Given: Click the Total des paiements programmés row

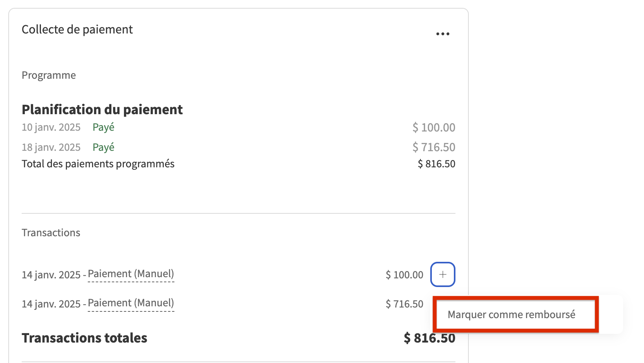Looking at the screenshot, I should 98,163.
